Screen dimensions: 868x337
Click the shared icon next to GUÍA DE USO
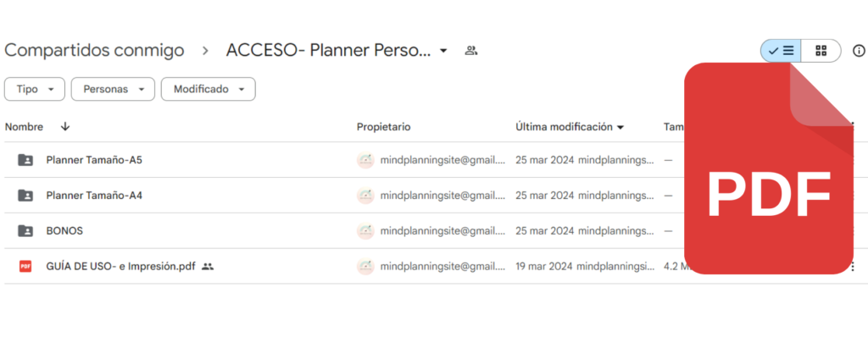click(x=208, y=266)
